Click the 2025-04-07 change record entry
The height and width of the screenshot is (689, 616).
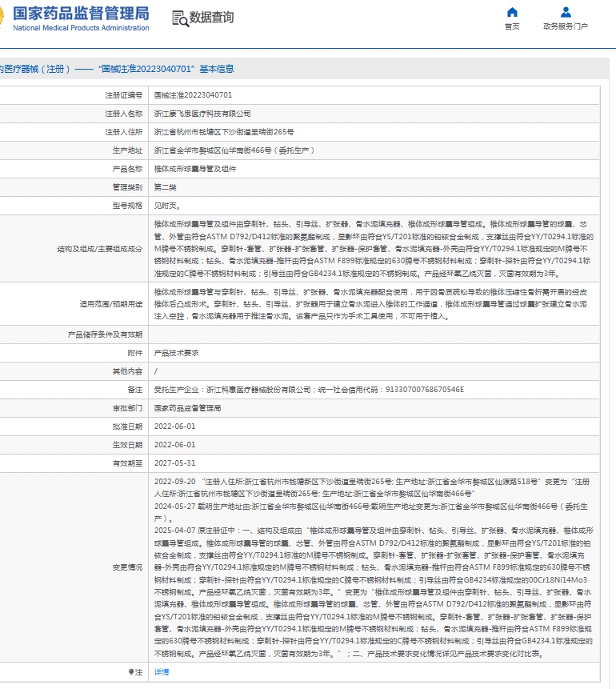tap(374, 592)
